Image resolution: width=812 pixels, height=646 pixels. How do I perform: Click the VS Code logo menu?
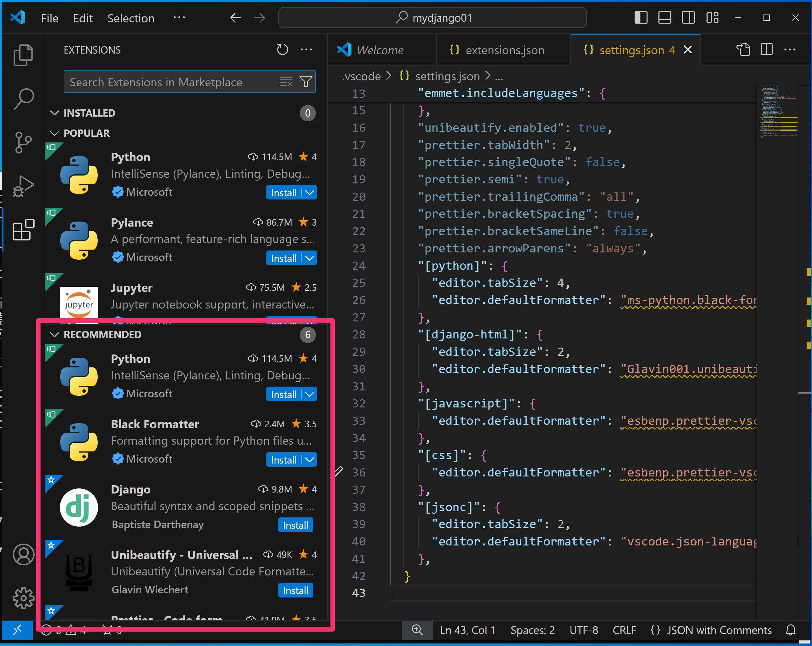[x=18, y=18]
